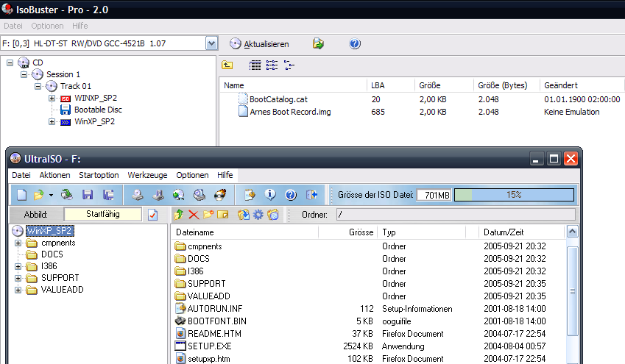
Task: Expand the cmpnents folder in UltraISO tree
Action: click(18, 243)
